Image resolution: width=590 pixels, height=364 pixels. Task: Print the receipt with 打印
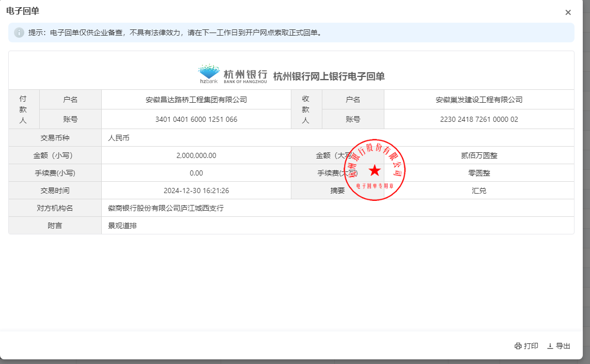[526, 346]
